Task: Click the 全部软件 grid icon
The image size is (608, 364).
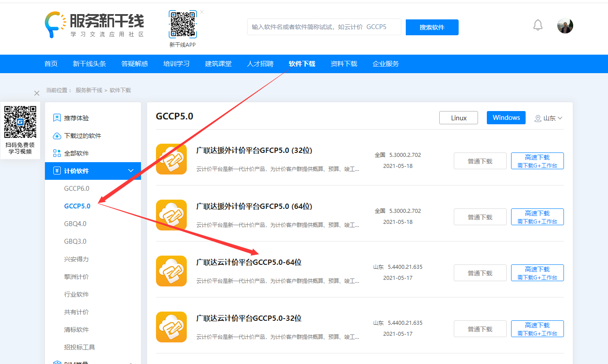Action: [x=57, y=153]
